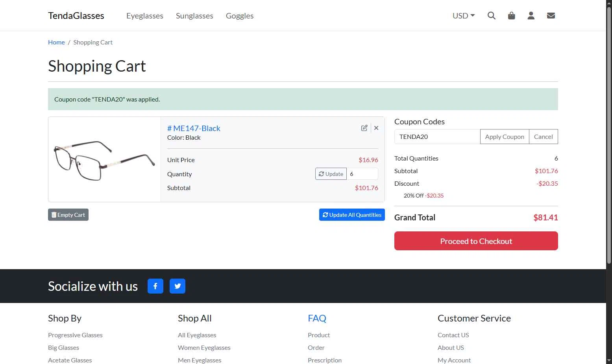Image resolution: width=612 pixels, height=364 pixels.
Task: Open the envelope contact icon
Action: (551, 16)
